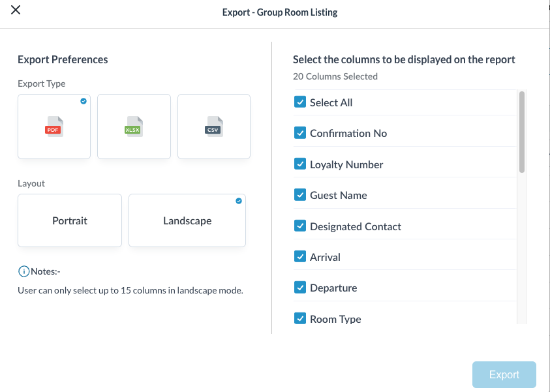Image resolution: width=550 pixels, height=392 pixels.
Task: Click the Guest Name label text
Action: coord(338,195)
